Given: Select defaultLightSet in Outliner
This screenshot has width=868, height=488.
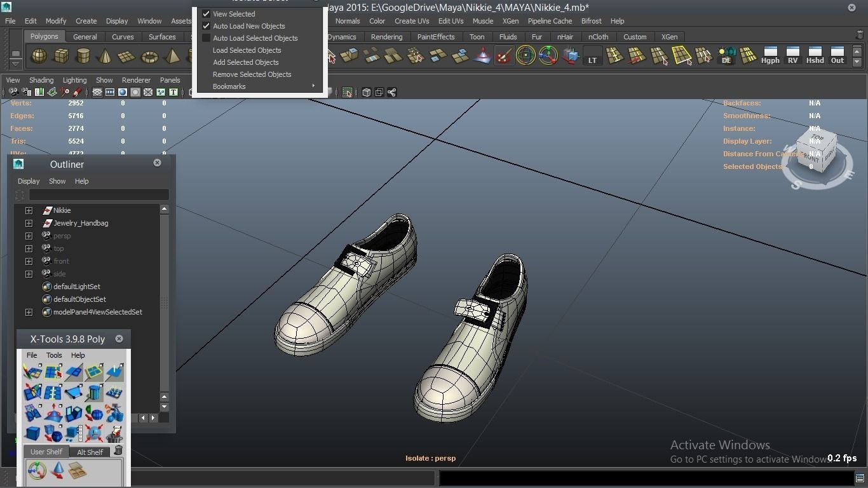Looking at the screenshot, I should tap(76, 287).
